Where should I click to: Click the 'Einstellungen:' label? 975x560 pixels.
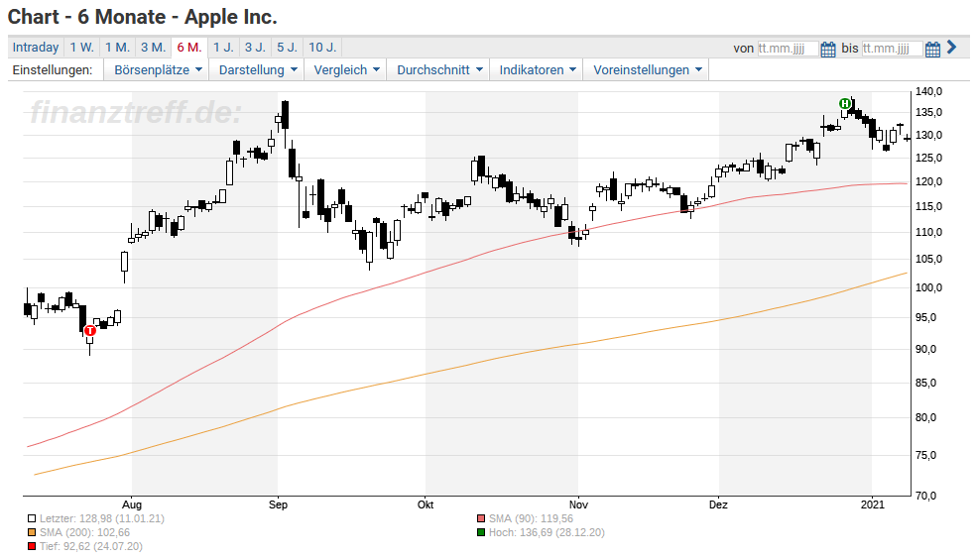tap(53, 69)
